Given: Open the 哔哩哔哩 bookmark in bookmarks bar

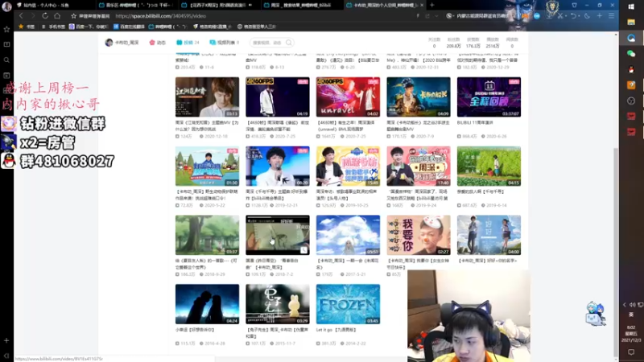Looking at the screenshot, I should (x=167, y=27).
